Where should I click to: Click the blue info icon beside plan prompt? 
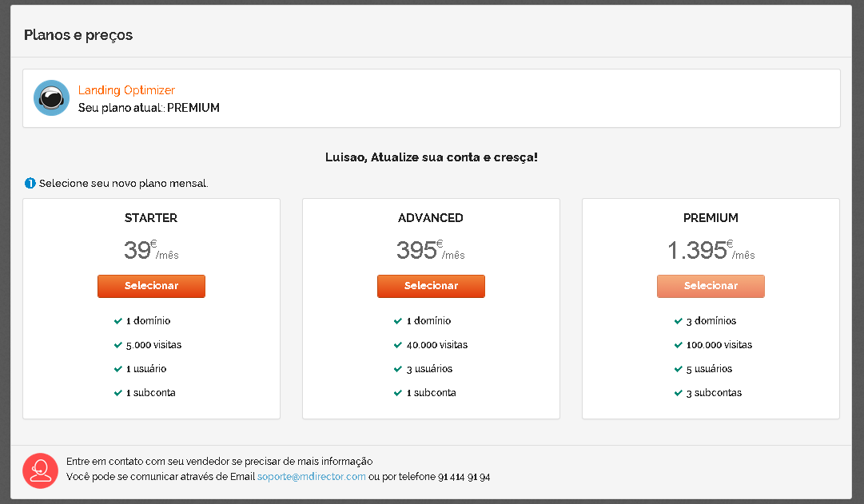30,183
